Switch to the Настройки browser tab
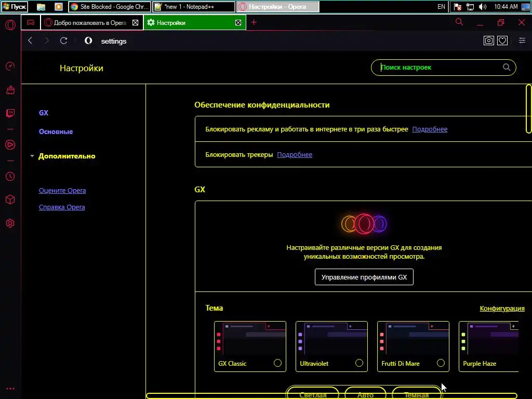The width and height of the screenshot is (532, 399). click(195, 23)
